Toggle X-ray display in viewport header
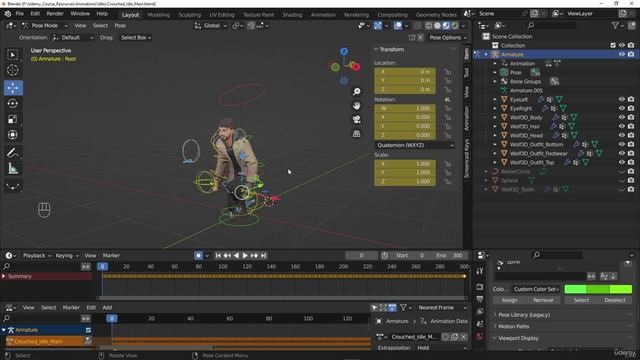Image resolution: width=640 pixels, height=360 pixels. point(417,26)
